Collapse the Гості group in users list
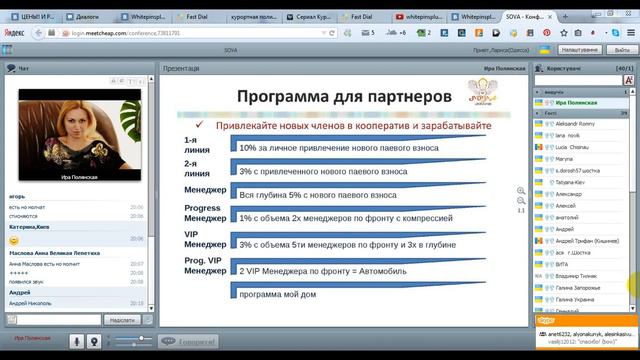This screenshot has width=640, height=360. pos(537,113)
